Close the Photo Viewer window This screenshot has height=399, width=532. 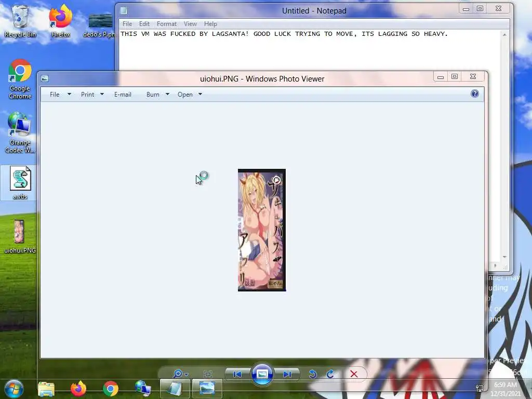(x=473, y=77)
